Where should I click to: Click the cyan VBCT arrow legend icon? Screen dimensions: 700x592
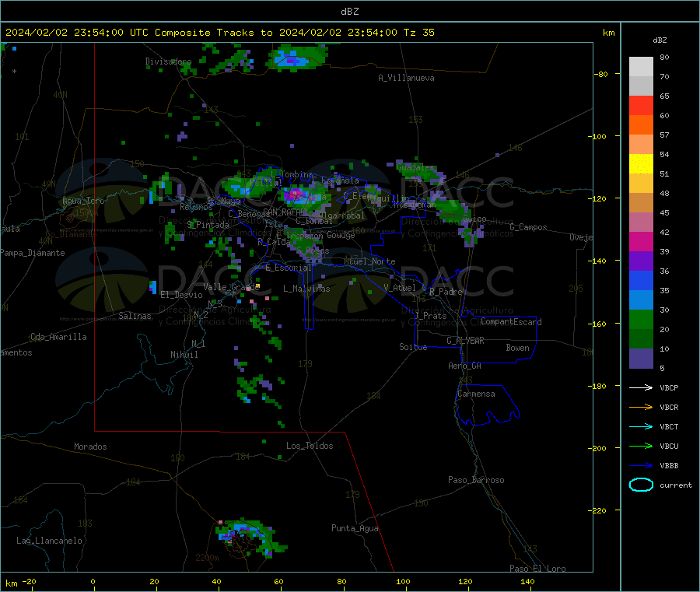641,426
